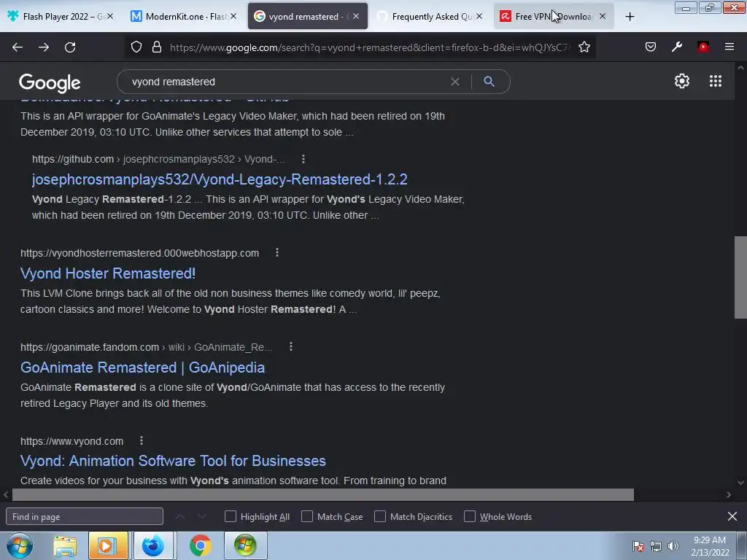
Task: Open options for www.vyond.com result
Action: click(142, 441)
